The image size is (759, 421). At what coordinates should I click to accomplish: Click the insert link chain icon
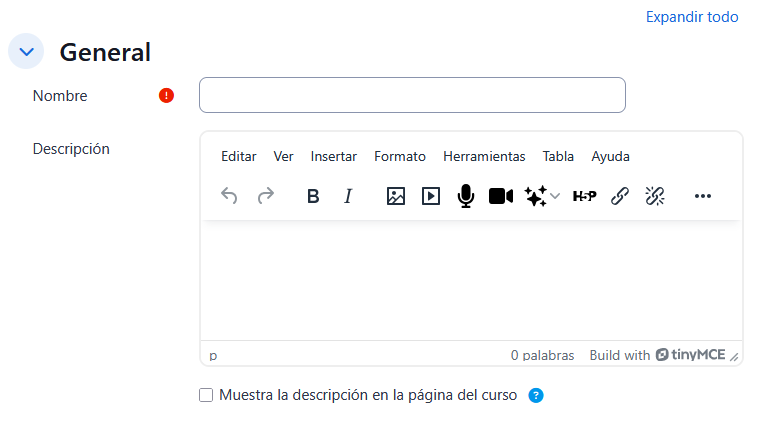pos(620,196)
